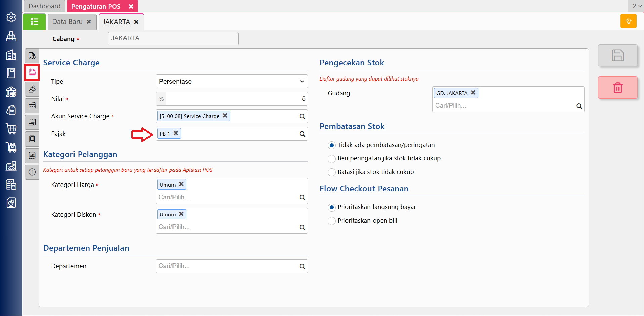Remove GD. JAKARTA warehouse tag

[473, 93]
